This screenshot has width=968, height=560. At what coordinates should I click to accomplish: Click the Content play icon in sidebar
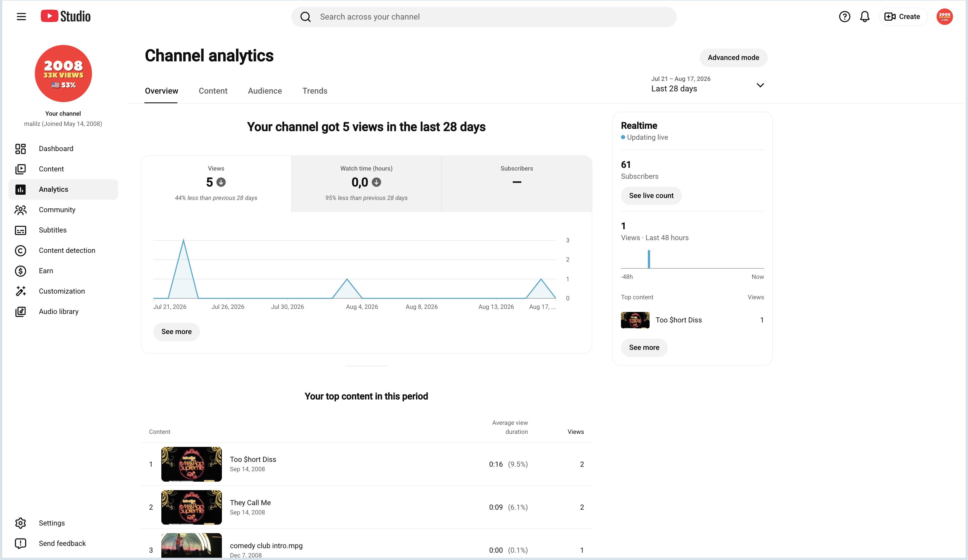pyautogui.click(x=20, y=169)
